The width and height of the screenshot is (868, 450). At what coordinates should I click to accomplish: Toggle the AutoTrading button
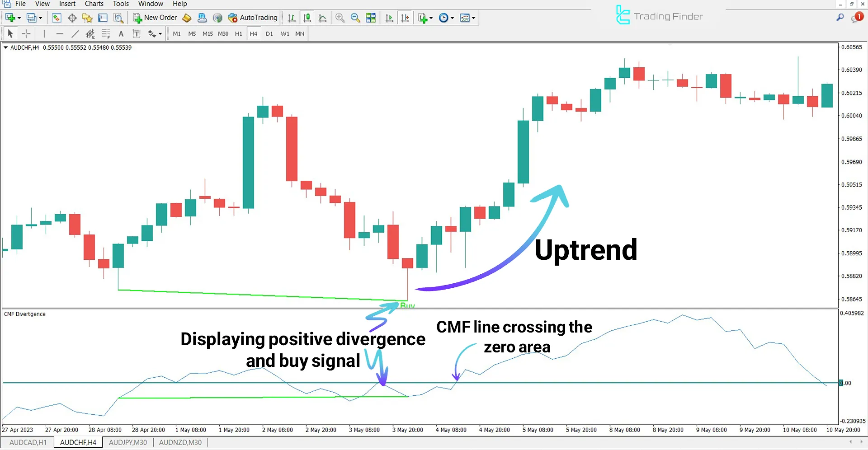pos(253,18)
